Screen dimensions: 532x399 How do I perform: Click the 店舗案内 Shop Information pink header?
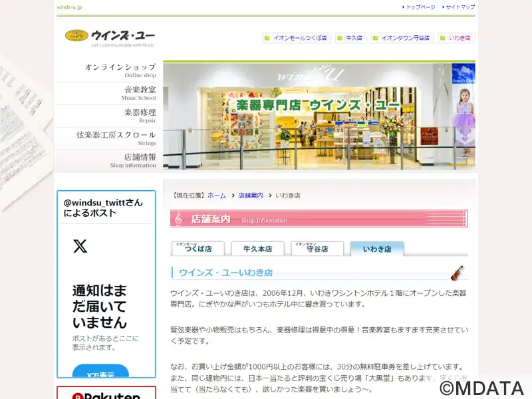(319, 219)
